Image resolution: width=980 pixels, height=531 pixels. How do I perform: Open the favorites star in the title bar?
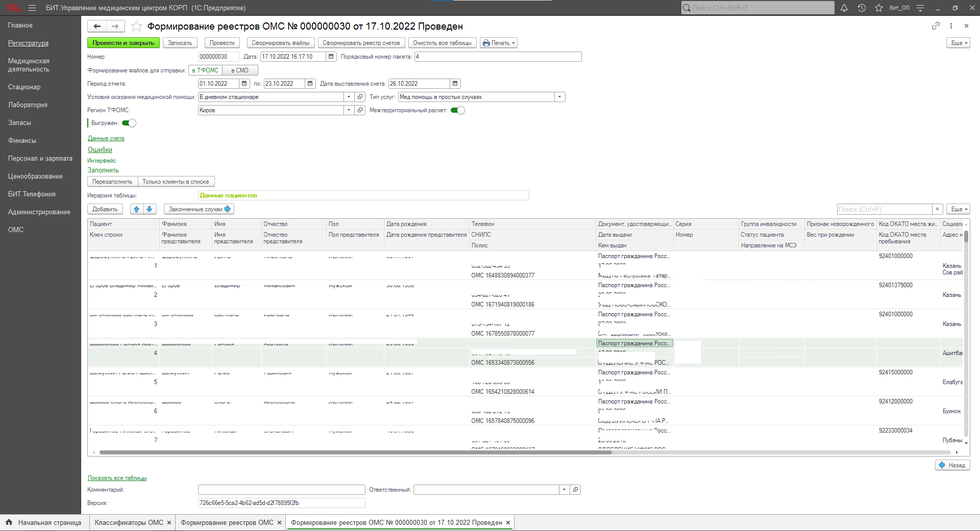(x=879, y=8)
